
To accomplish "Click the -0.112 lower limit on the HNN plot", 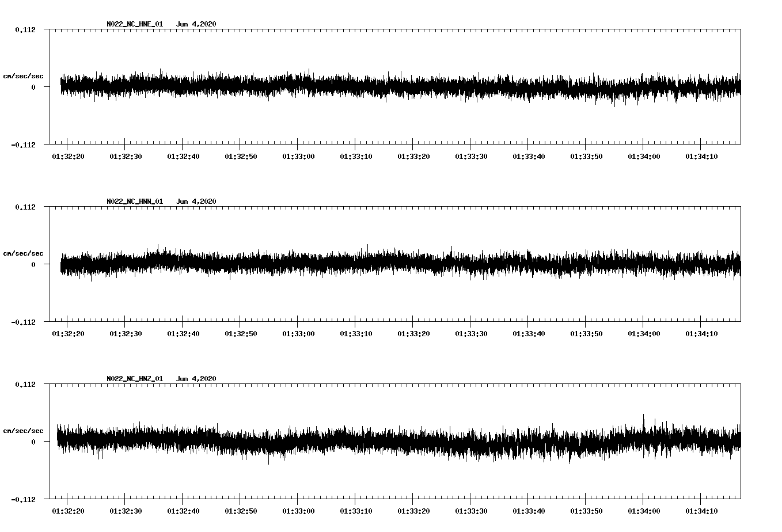I will click(23, 322).
